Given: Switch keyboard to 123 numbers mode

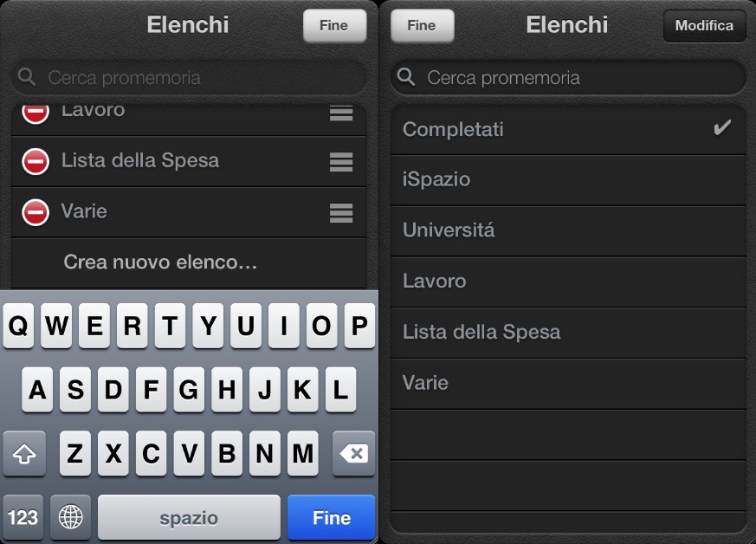Looking at the screenshot, I should click(23, 518).
